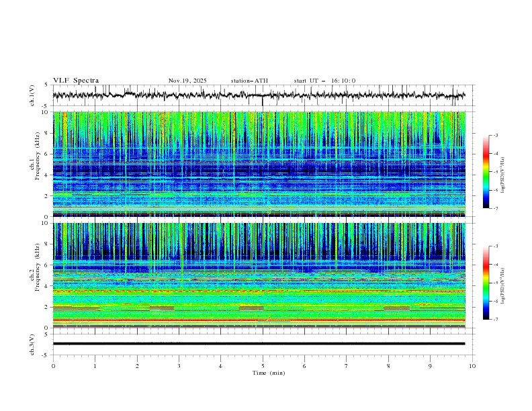Click the time axis tick label "7"
The width and height of the screenshot is (532, 411).
click(347, 366)
